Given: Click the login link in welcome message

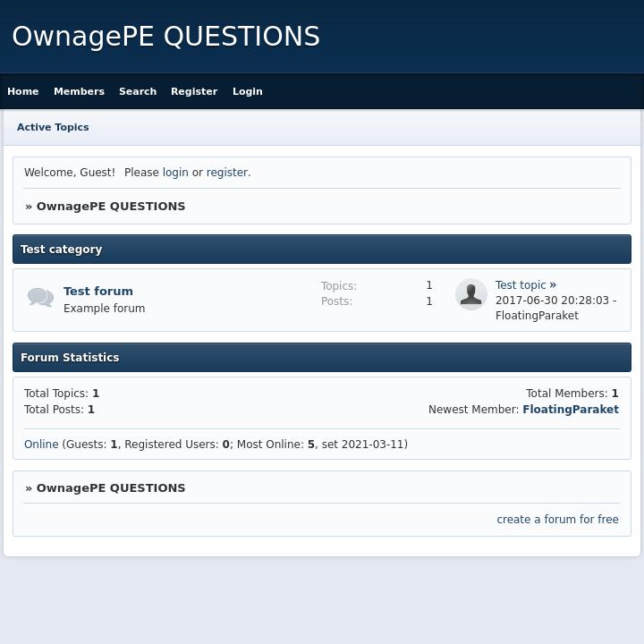Looking at the screenshot, I should click(x=175, y=173).
